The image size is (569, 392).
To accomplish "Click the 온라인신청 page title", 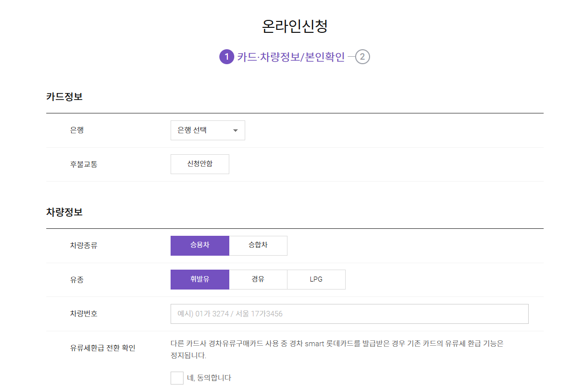I will [294, 26].
